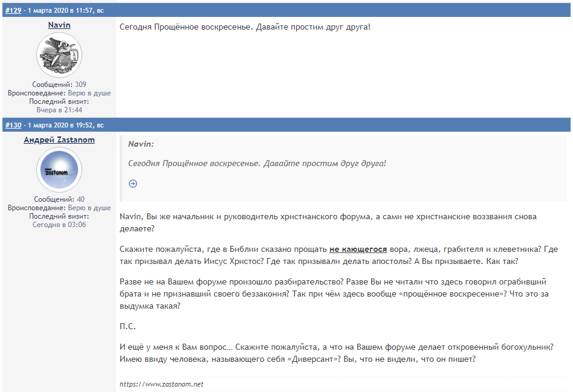573x392 pixels.
Task: Click quote author label 'Navin:'
Action: pos(141,144)
